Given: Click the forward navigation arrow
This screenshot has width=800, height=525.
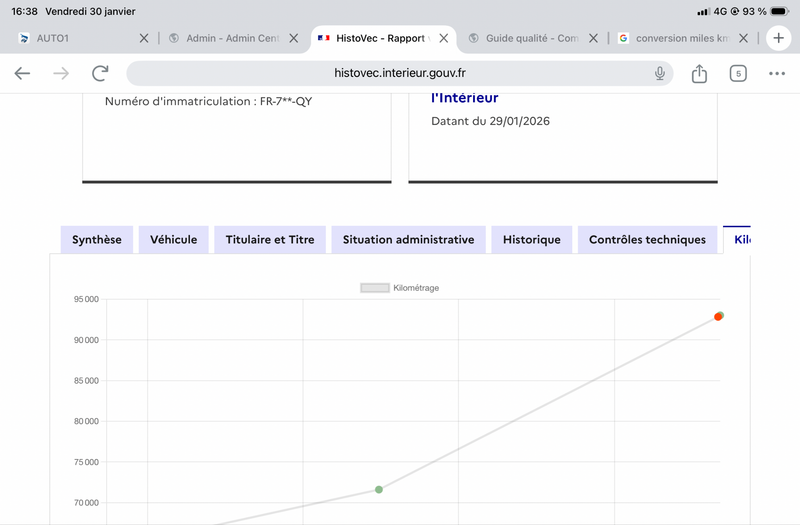Looking at the screenshot, I should (x=61, y=73).
